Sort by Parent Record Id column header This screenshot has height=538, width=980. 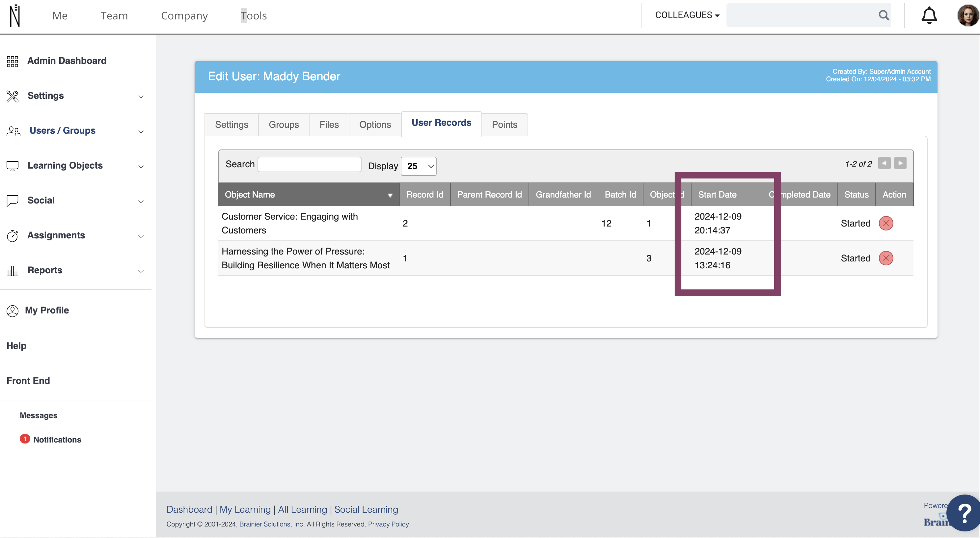click(x=489, y=195)
